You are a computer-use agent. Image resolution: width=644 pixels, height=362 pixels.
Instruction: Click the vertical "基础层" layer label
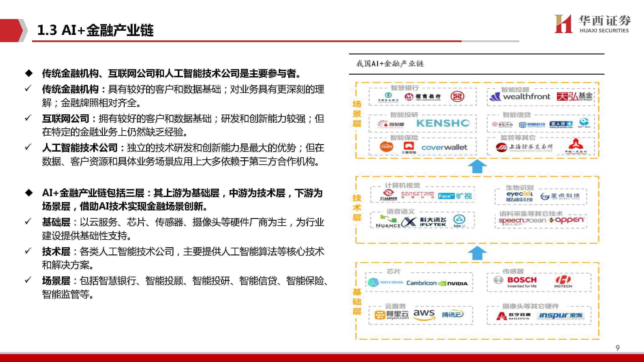click(357, 301)
